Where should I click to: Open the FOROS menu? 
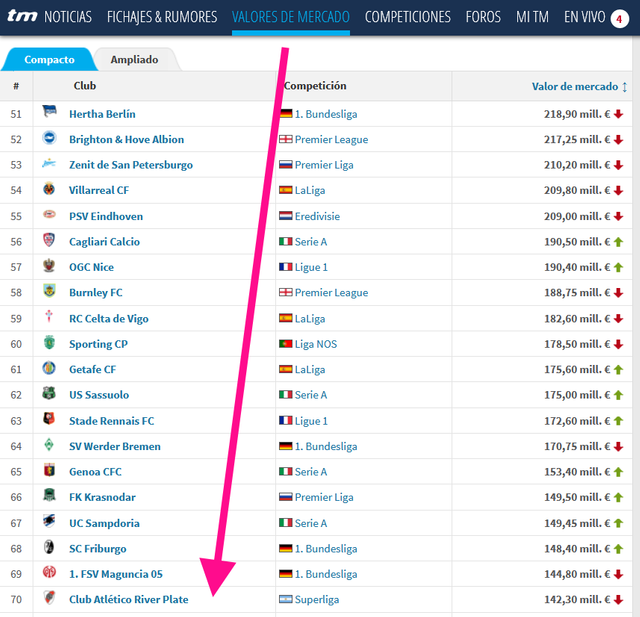click(483, 17)
